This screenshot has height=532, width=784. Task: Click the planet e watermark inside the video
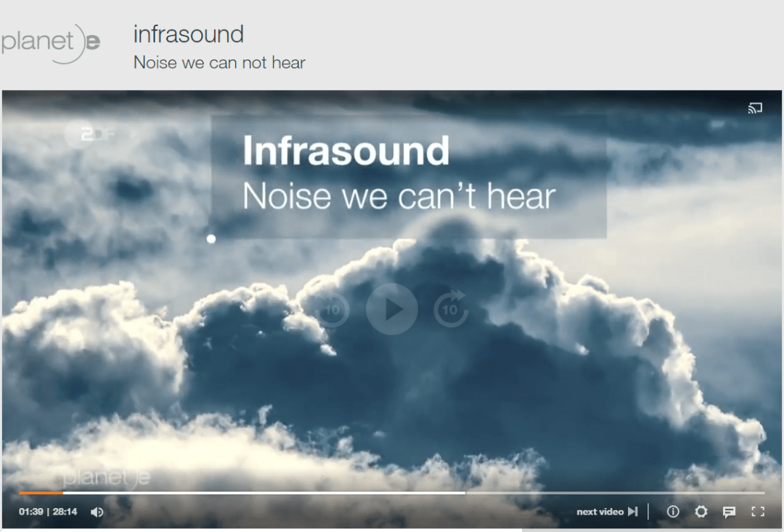pyautogui.click(x=106, y=478)
